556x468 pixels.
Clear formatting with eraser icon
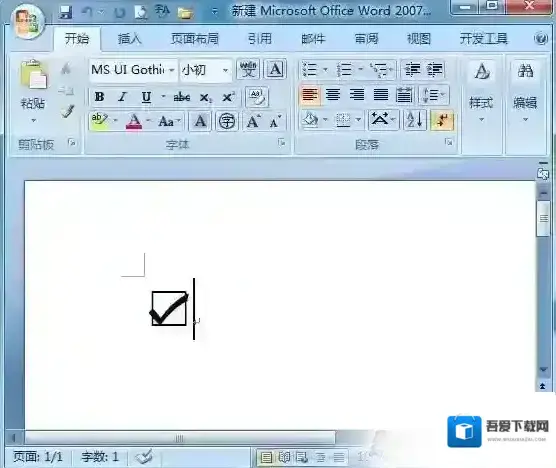pyautogui.click(x=257, y=97)
